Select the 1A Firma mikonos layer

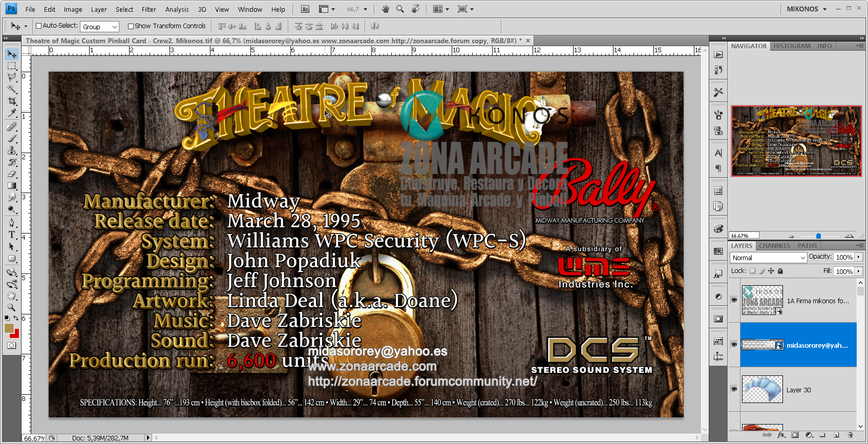[x=817, y=301]
